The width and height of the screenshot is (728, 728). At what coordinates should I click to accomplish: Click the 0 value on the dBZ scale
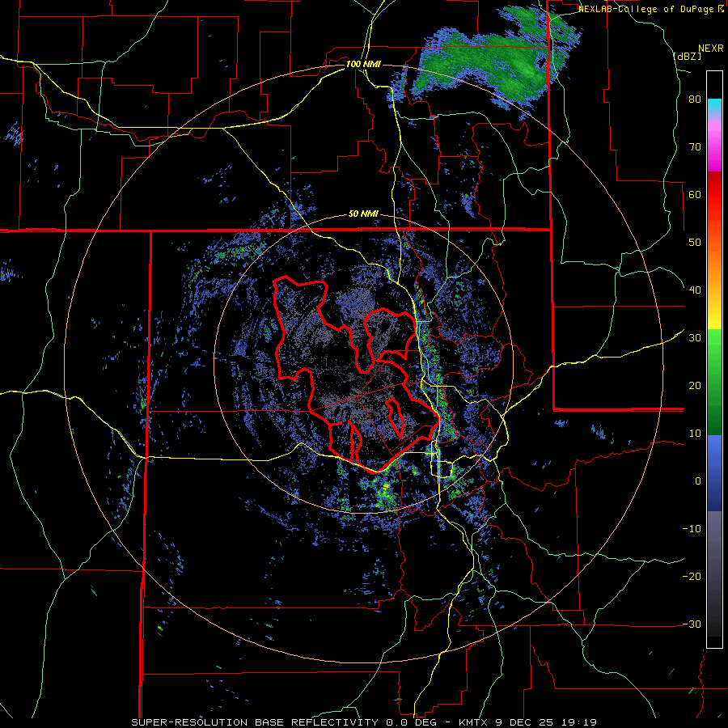698,481
